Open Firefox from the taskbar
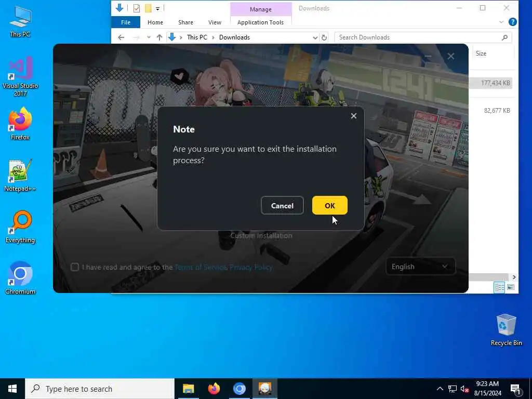Screen dimensions: 532x399 click(214, 389)
